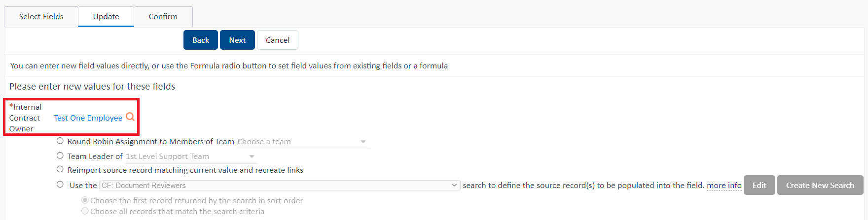Select the Use the search radio
Image resolution: width=868 pixels, height=220 pixels.
(60, 185)
